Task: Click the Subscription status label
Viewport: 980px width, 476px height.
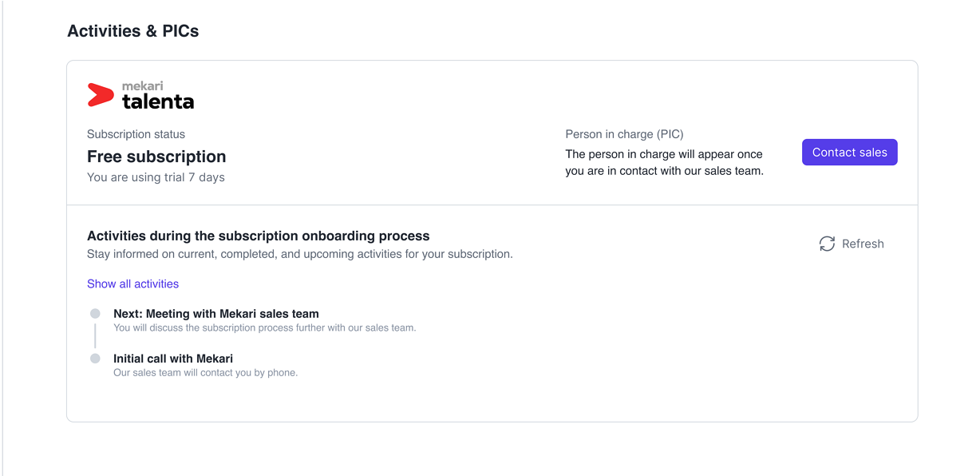Action: point(136,134)
